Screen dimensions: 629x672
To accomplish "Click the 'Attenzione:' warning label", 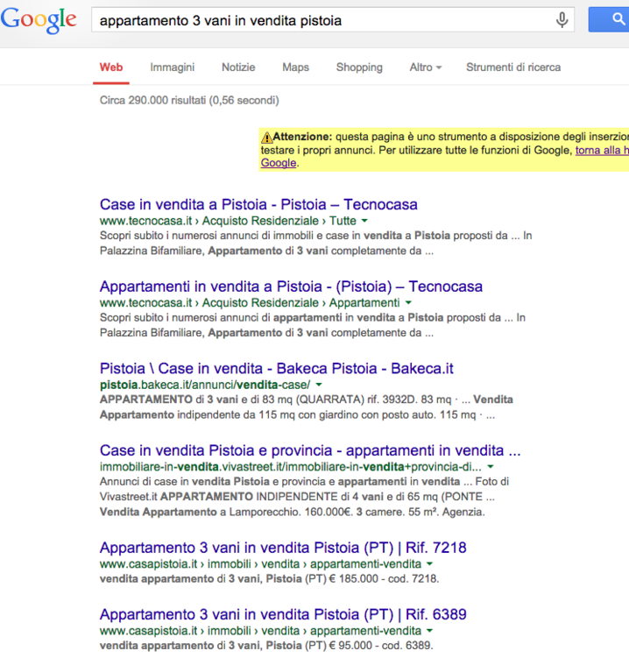I will [x=302, y=137].
